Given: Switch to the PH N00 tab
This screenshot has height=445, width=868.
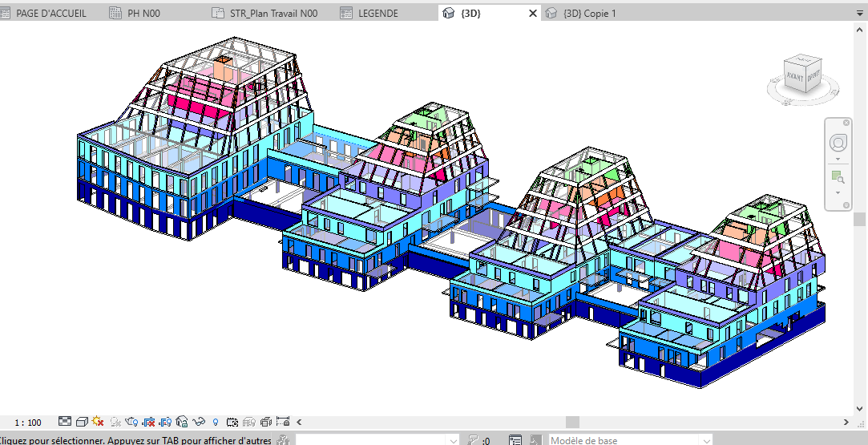Looking at the screenshot, I should [x=143, y=14].
